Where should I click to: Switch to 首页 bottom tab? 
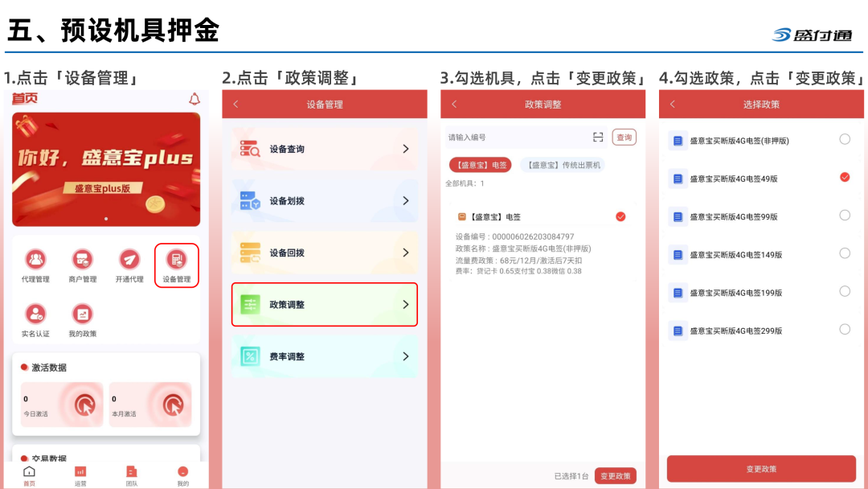coord(30,475)
